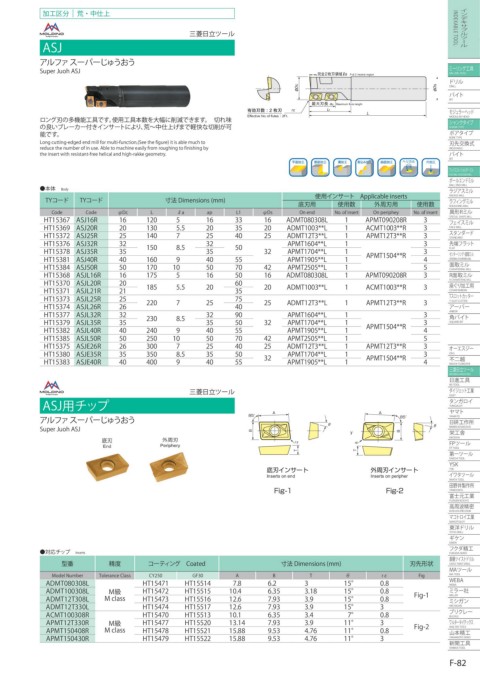This screenshot has width=480, height=677.
Task: Go to the ミシガン maker tab
Action: coord(464,602)
